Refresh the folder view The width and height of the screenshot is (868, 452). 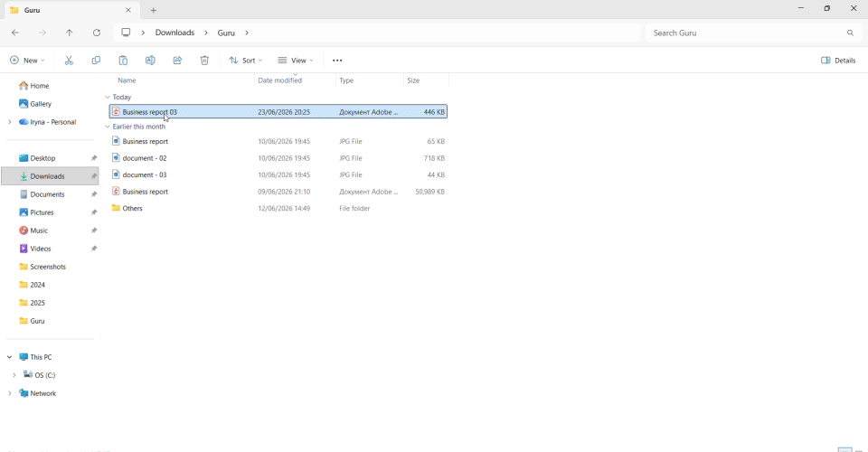[x=97, y=33]
